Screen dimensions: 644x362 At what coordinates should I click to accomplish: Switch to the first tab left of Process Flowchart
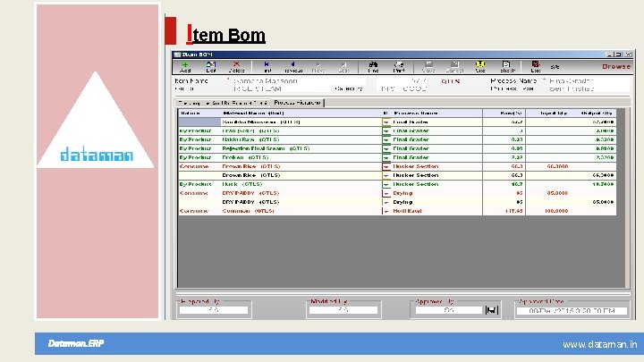tap(223, 103)
